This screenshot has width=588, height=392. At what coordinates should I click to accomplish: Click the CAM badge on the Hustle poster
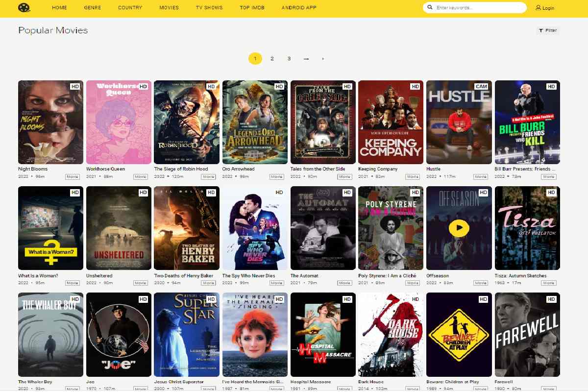pos(482,87)
